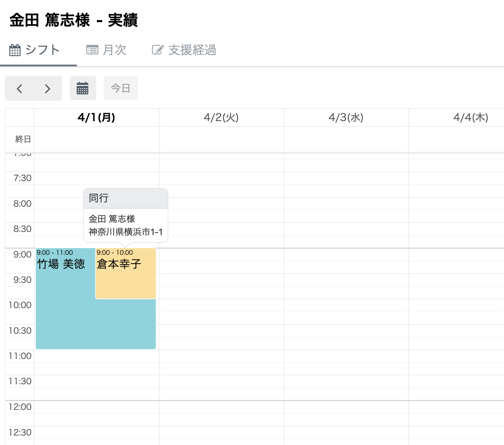Select the 4/4(木) column header

pyautogui.click(x=470, y=118)
